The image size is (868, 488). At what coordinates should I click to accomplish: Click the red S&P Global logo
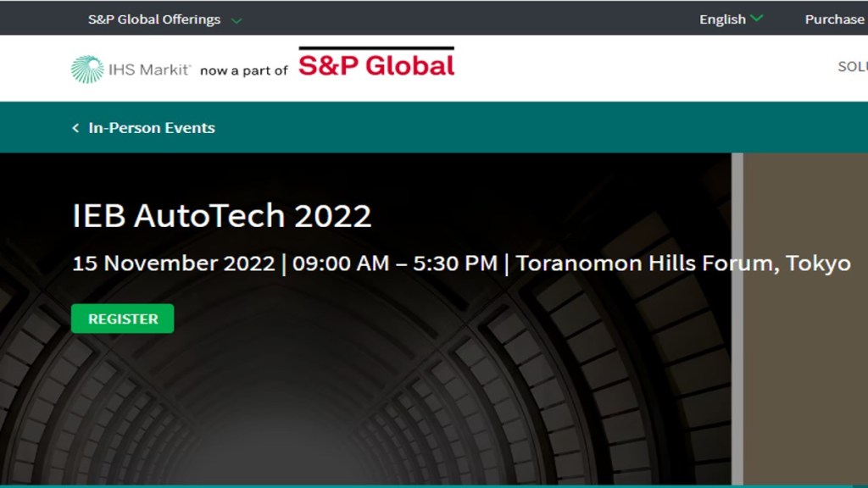click(376, 65)
